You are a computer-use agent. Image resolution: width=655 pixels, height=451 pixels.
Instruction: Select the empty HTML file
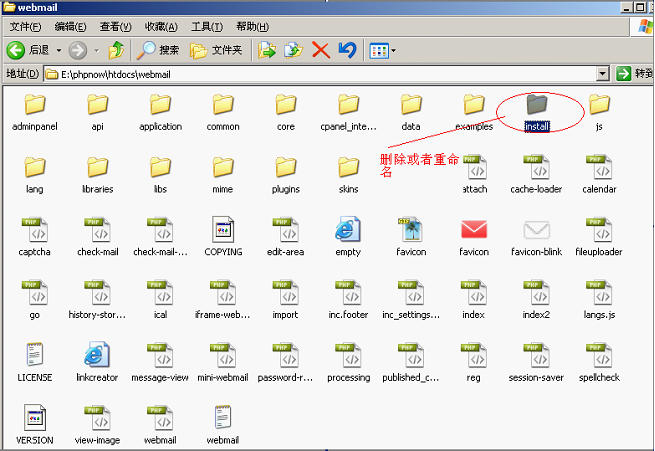pos(348,237)
